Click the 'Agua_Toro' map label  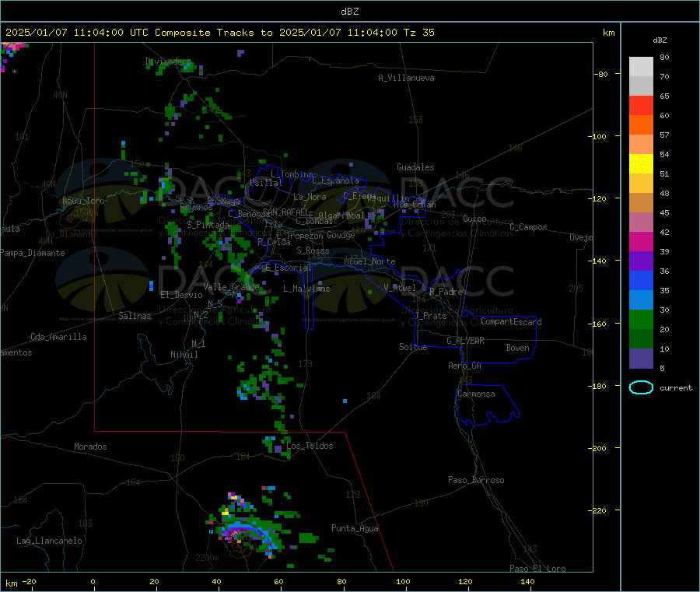(x=83, y=201)
